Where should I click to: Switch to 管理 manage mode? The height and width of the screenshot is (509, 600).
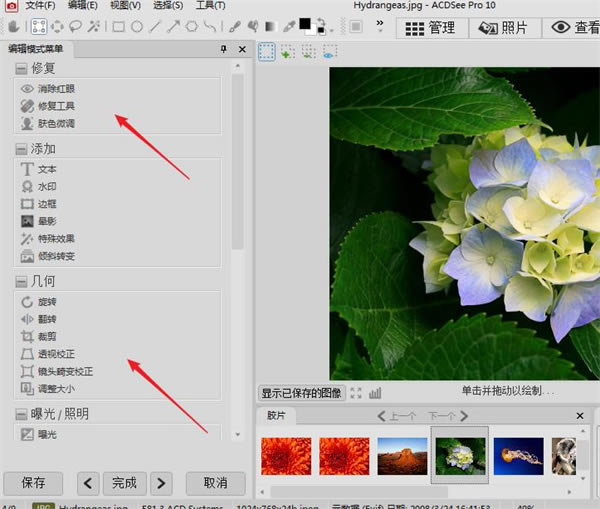click(x=432, y=28)
